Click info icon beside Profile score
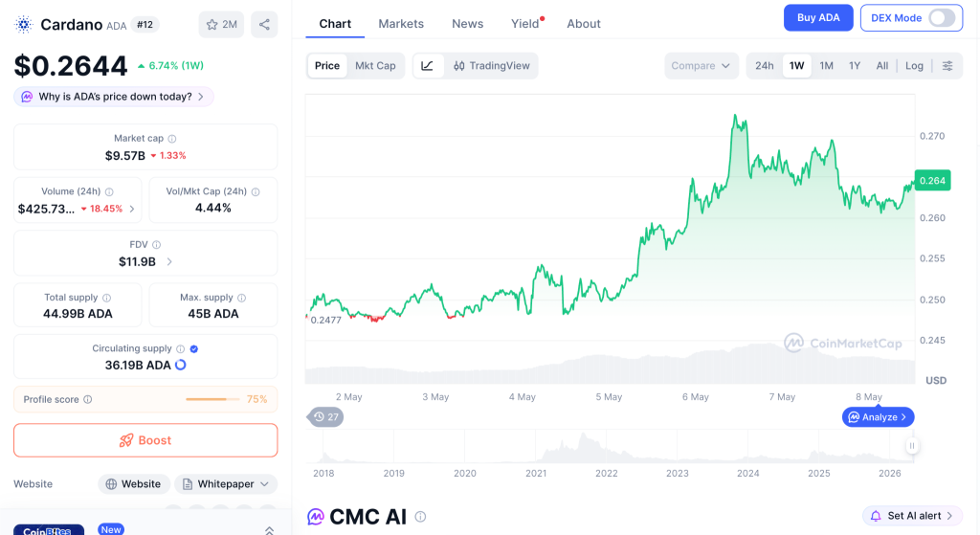This screenshot has height=535, width=980. click(87, 399)
